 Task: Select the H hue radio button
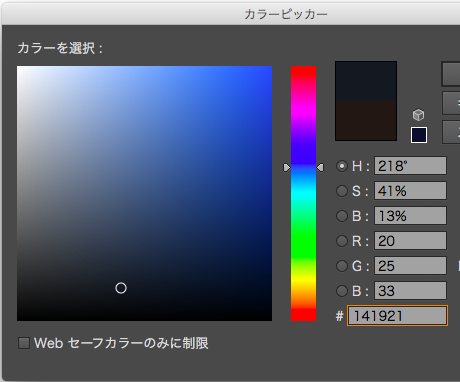pos(342,166)
